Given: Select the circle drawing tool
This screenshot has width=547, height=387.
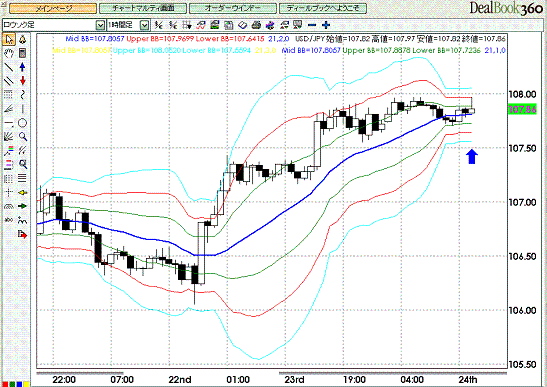Looking at the screenshot, I should [x=23, y=123].
